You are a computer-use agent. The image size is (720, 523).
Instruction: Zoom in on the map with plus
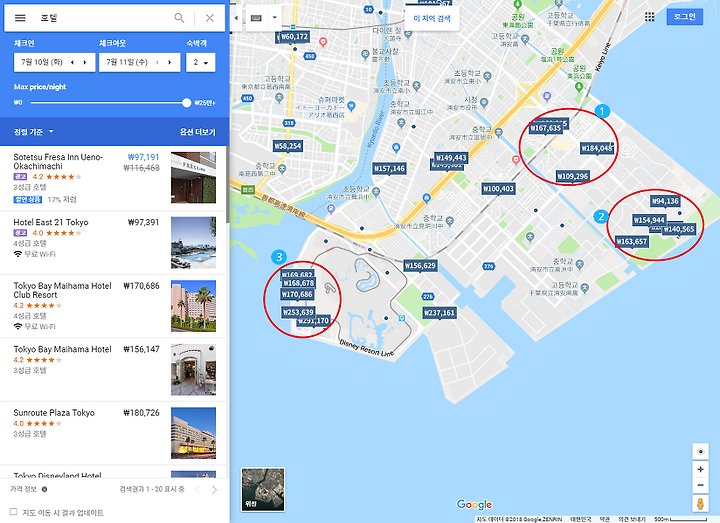[700, 469]
